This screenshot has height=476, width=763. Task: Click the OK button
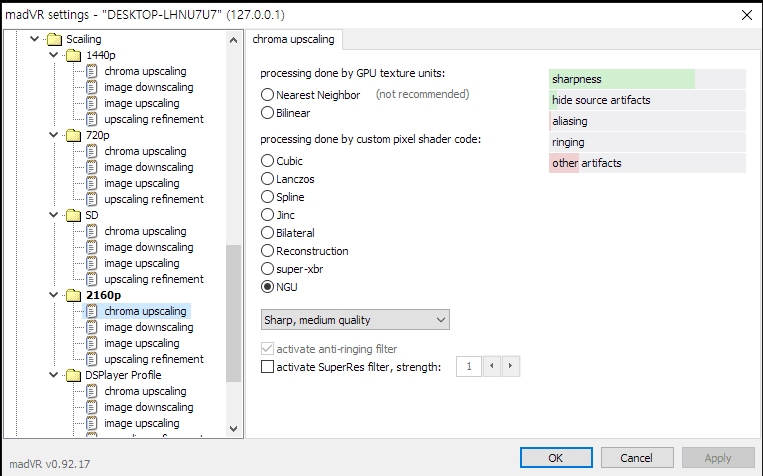coord(554,457)
